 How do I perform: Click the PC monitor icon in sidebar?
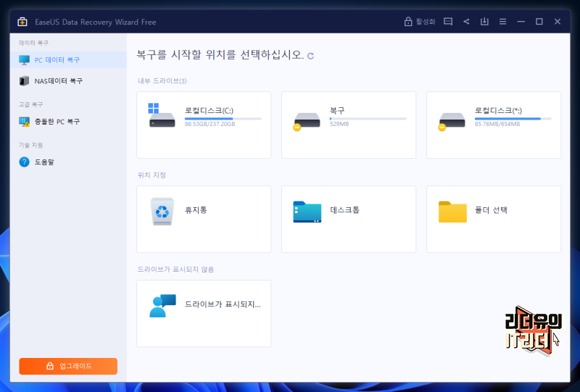pos(25,60)
